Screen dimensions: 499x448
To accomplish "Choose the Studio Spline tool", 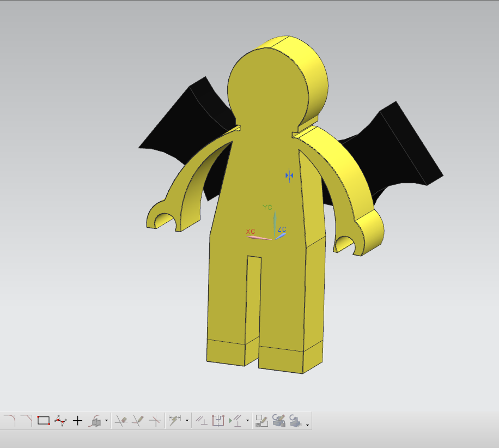I will 60,421.
